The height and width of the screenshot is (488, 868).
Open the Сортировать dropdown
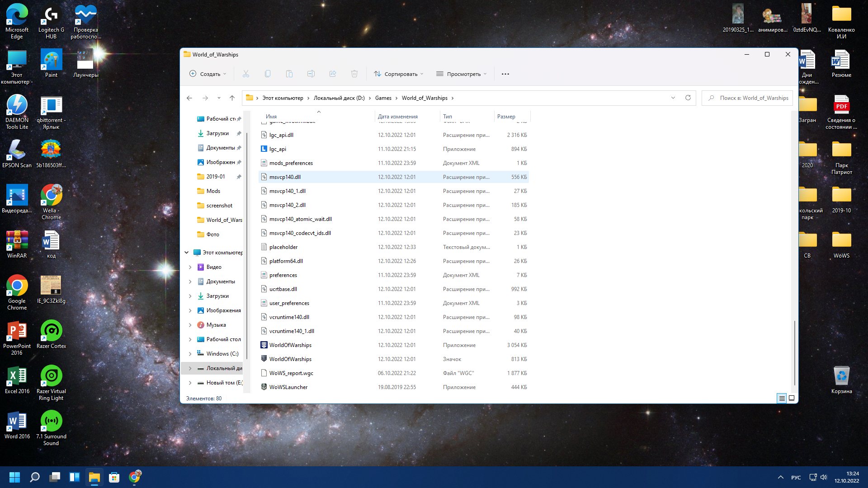[398, 74]
